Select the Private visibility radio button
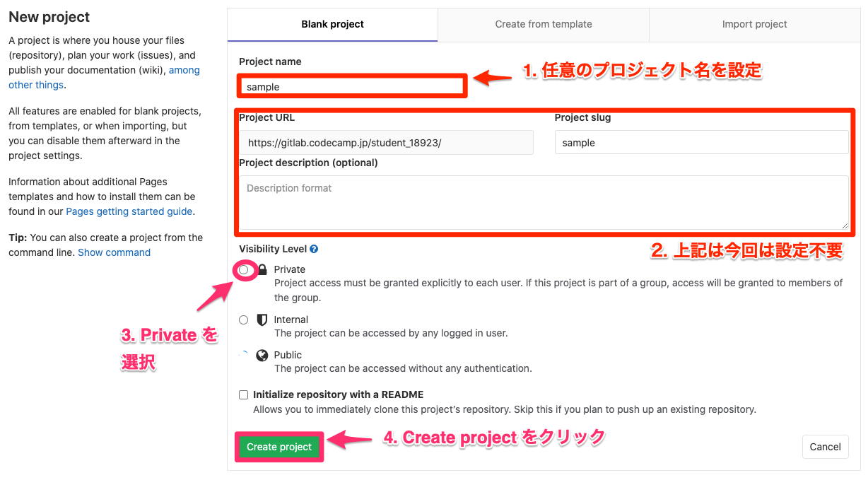 244,270
